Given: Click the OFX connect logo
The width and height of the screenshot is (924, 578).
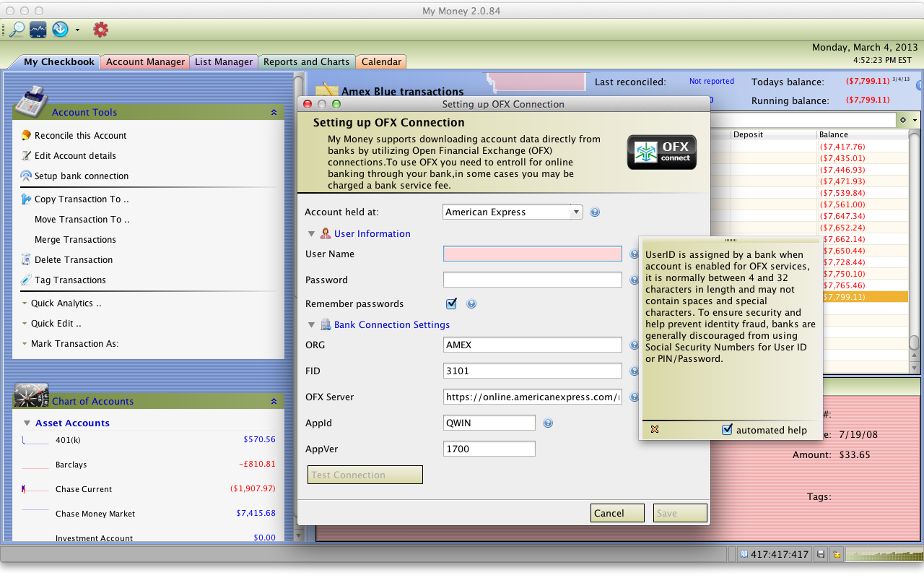Looking at the screenshot, I should coord(662,152).
